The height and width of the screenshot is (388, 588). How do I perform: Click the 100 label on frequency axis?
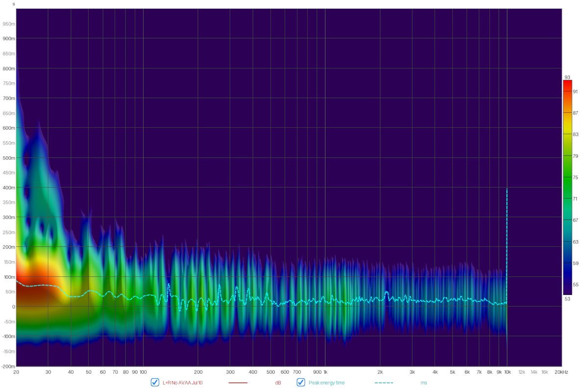[x=143, y=372]
